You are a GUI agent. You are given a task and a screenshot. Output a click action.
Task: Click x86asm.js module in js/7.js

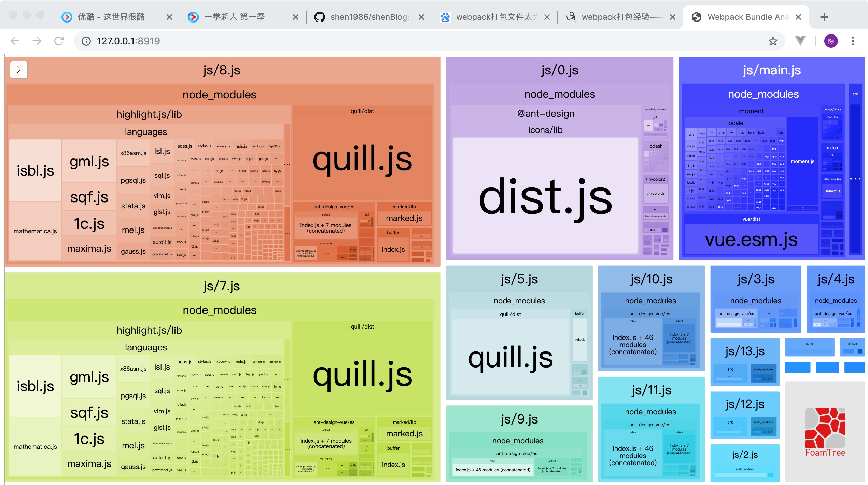click(133, 369)
